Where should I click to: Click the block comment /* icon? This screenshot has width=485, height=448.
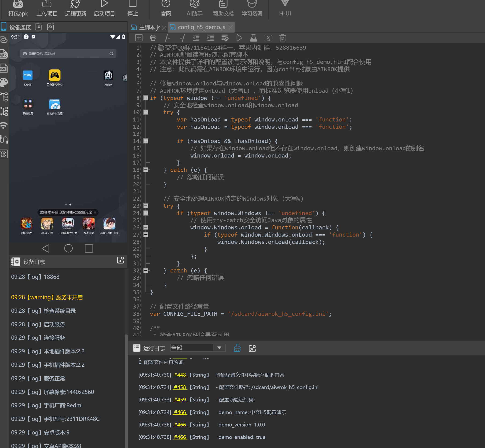point(168,38)
